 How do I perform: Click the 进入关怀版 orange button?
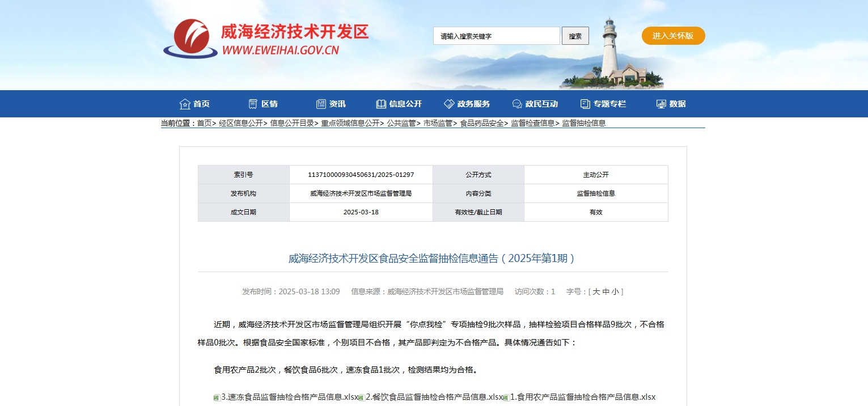673,36
